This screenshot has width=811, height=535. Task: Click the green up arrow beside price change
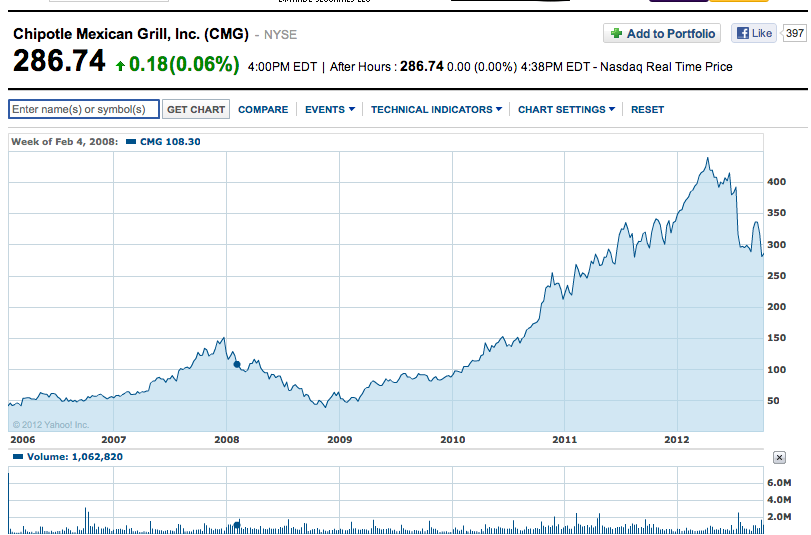coord(121,66)
